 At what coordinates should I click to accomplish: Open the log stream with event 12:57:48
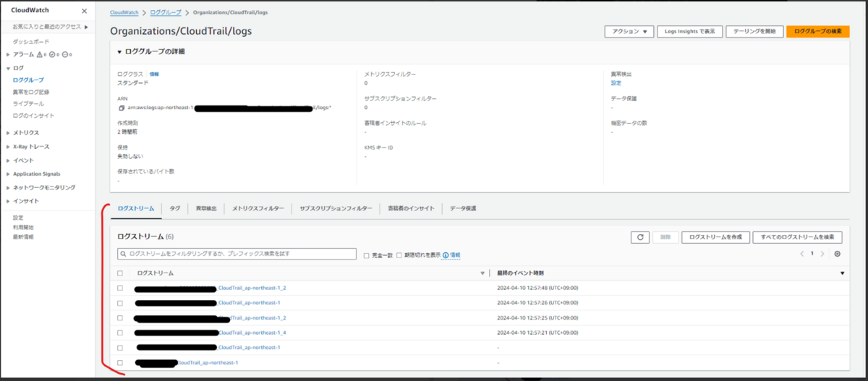point(210,288)
